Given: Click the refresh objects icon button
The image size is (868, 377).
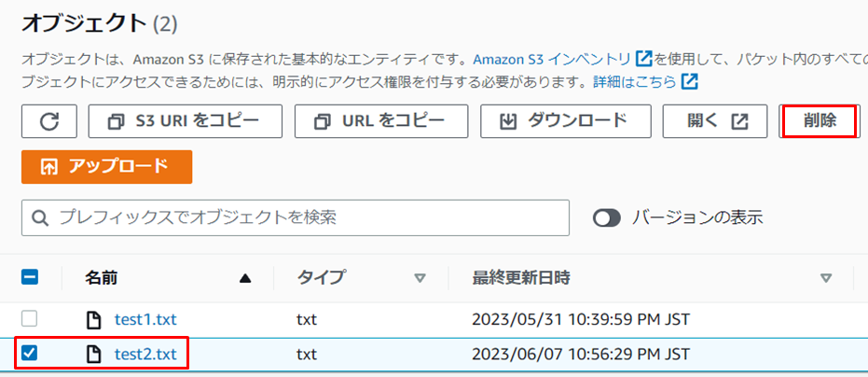Looking at the screenshot, I should point(49,121).
